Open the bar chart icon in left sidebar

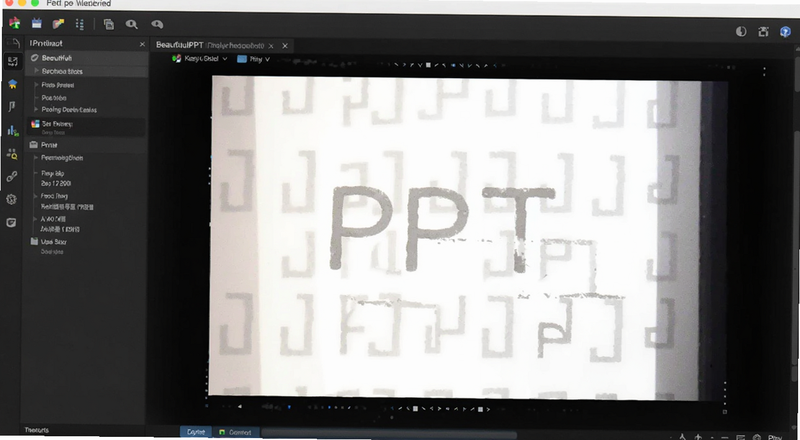tap(13, 130)
